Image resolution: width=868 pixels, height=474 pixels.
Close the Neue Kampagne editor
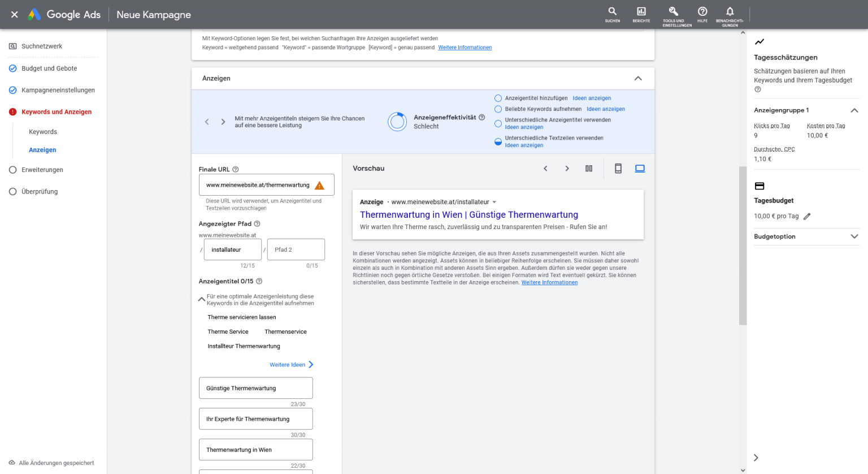(x=15, y=15)
